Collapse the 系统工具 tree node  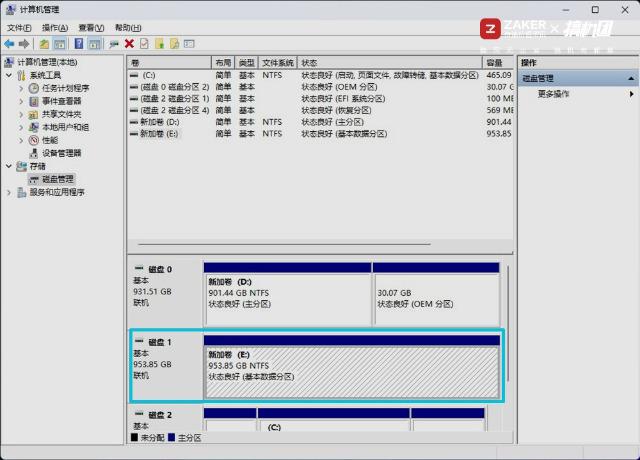pos(9,76)
